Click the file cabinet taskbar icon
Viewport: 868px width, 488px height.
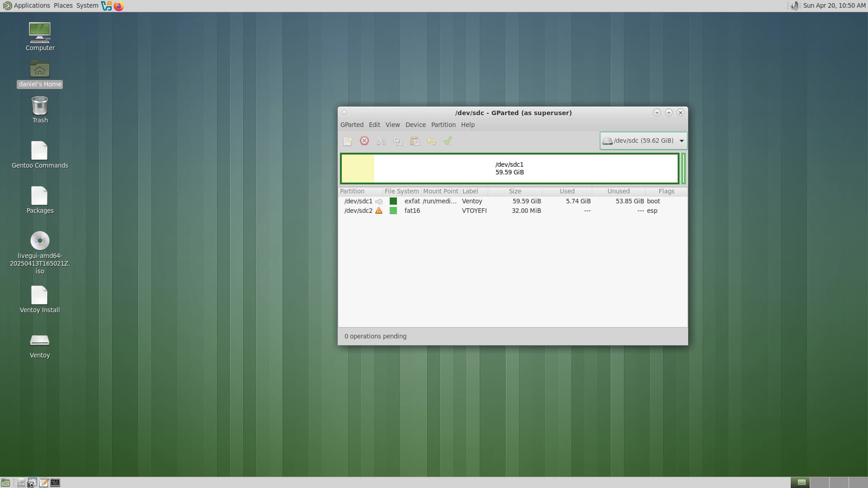[x=21, y=483]
